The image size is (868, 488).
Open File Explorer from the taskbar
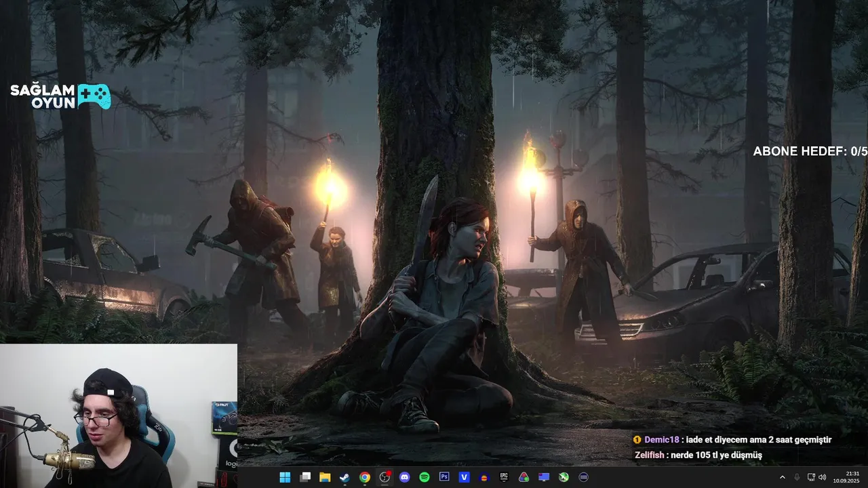point(325,477)
